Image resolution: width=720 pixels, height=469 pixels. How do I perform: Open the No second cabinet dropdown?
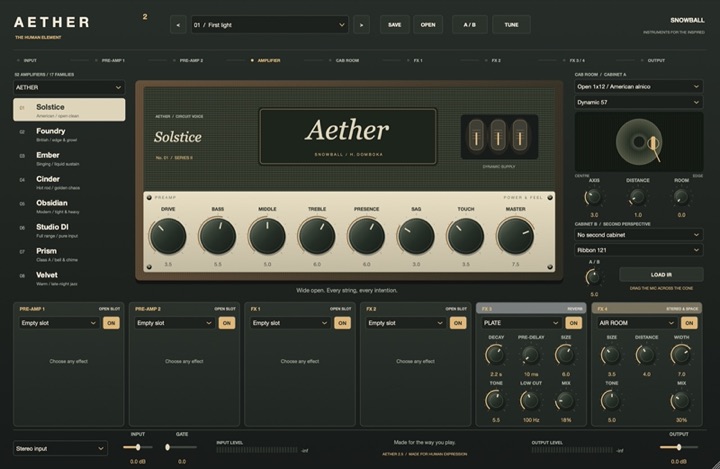pos(639,235)
